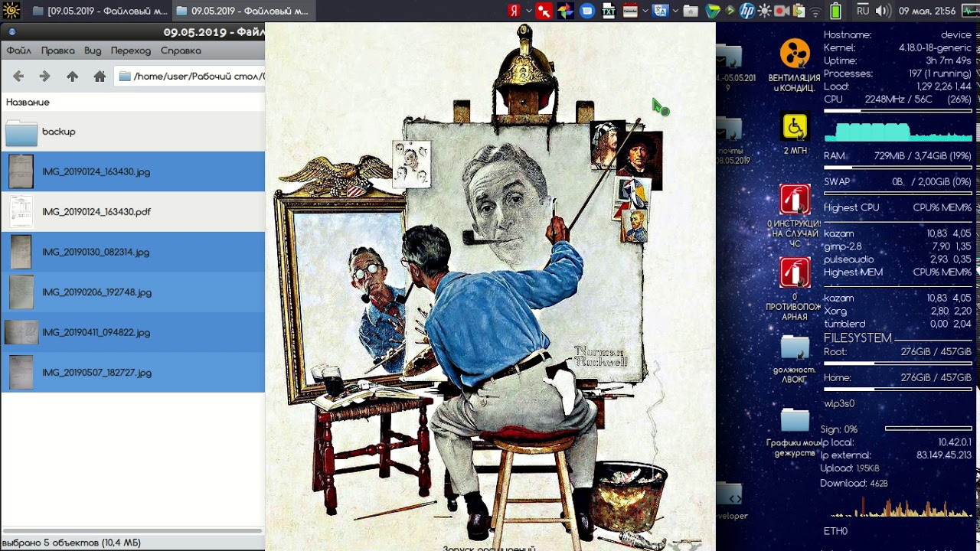Open the Графики мои дежурств desktop folder

tap(795, 432)
